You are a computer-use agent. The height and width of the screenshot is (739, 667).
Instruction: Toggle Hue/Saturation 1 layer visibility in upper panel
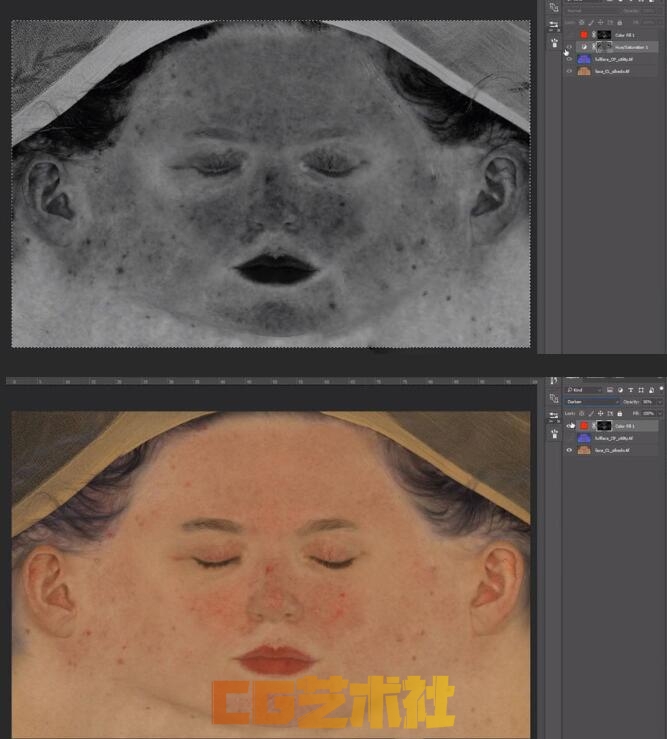tap(569, 47)
